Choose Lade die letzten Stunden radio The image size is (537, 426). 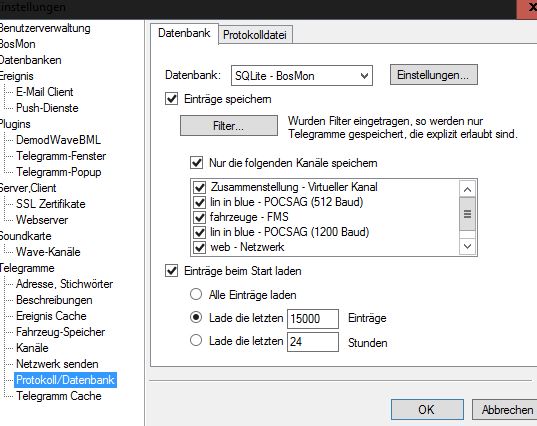[196, 340]
